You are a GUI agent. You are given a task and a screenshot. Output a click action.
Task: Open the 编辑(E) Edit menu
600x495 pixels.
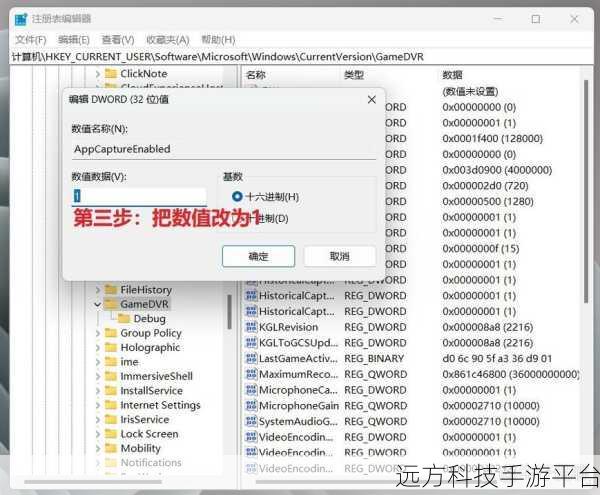(x=74, y=40)
